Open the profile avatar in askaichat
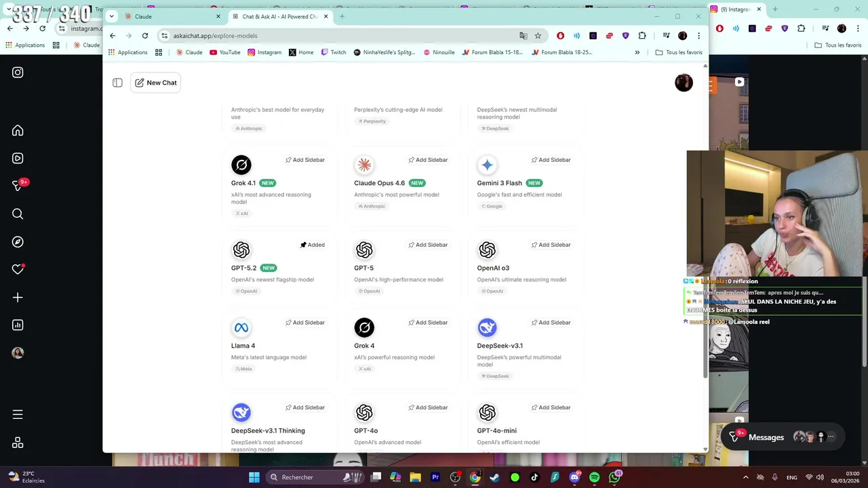 [684, 83]
